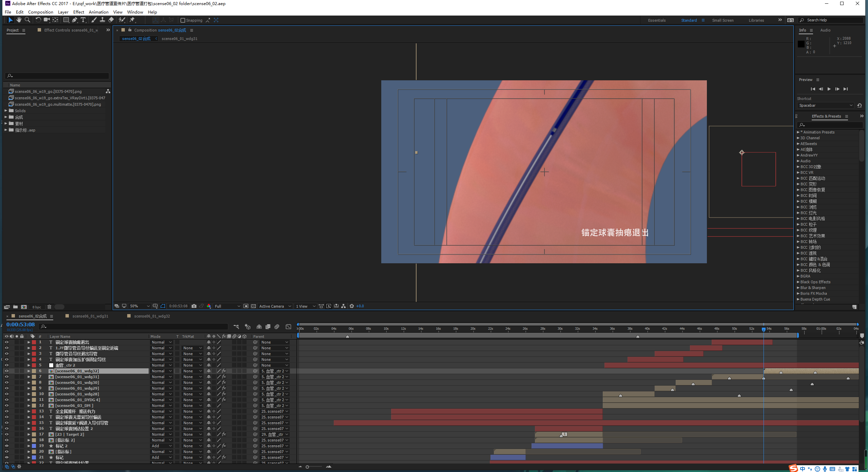Toggle the transparency grid icon
This screenshot has width=868, height=472.
coord(253,306)
